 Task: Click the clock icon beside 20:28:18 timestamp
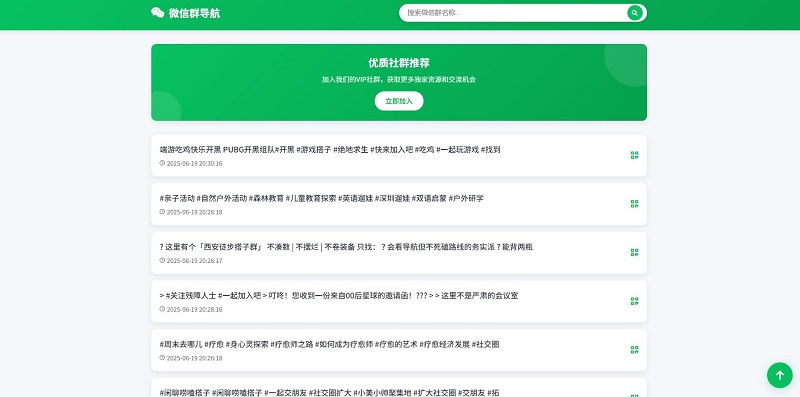coord(162,211)
